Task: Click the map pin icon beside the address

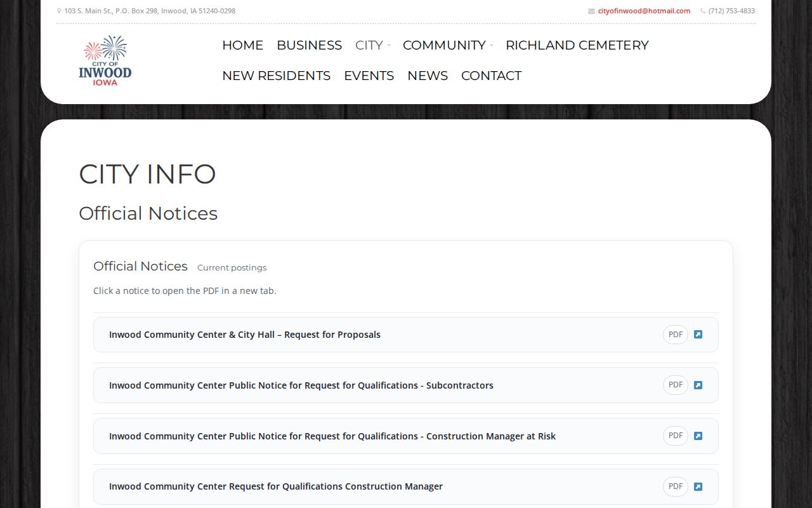Action: coord(59,11)
